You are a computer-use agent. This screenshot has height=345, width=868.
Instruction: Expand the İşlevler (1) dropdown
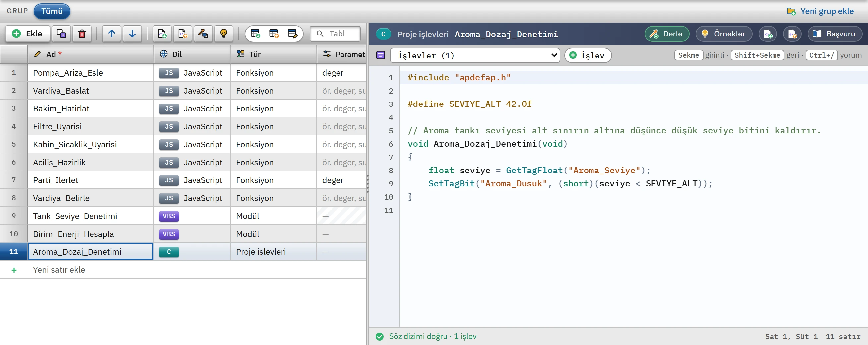[x=474, y=55]
